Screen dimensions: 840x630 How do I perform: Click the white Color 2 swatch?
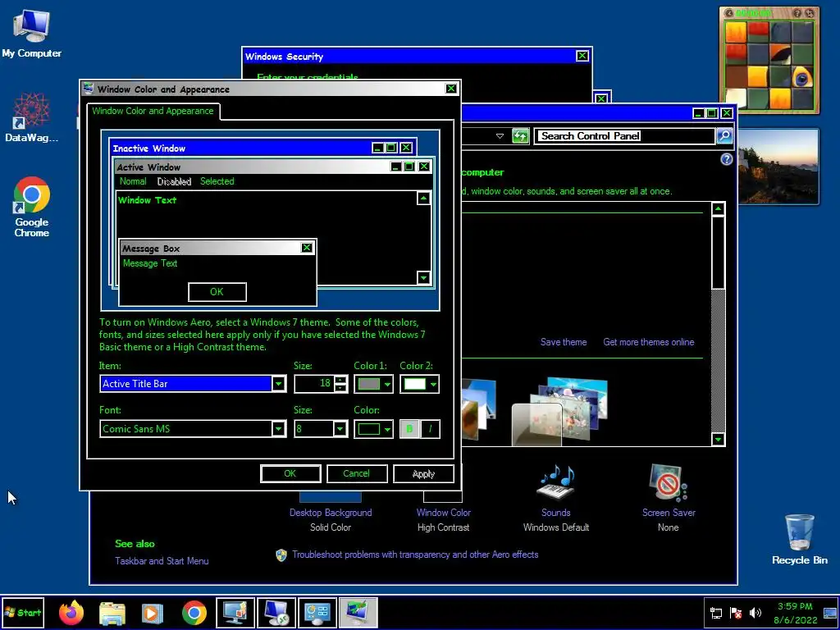pyautogui.click(x=414, y=384)
